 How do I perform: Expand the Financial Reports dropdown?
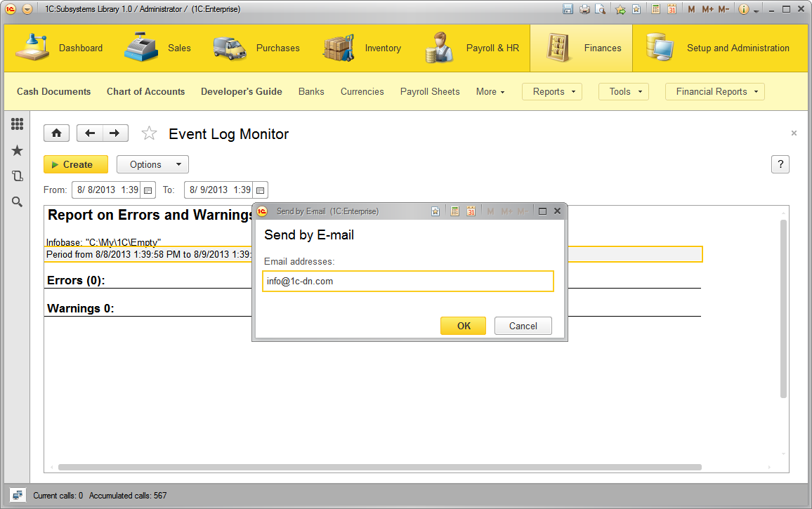714,92
